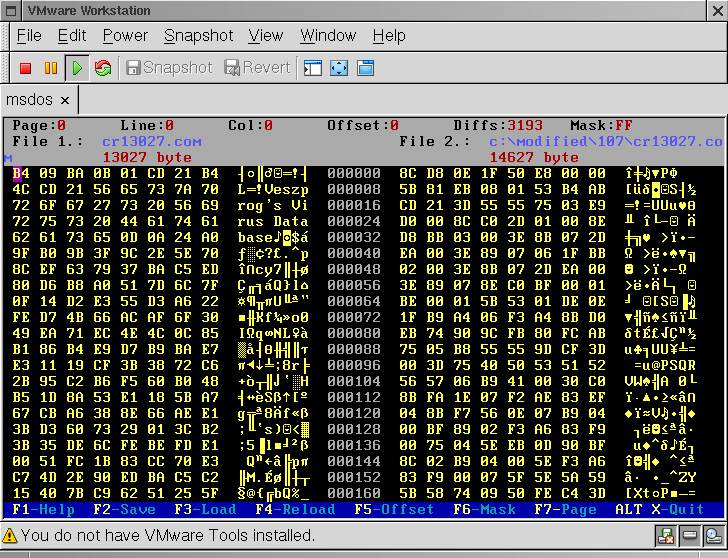
Task: Open the Snapshot menu
Action: (x=199, y=36)
